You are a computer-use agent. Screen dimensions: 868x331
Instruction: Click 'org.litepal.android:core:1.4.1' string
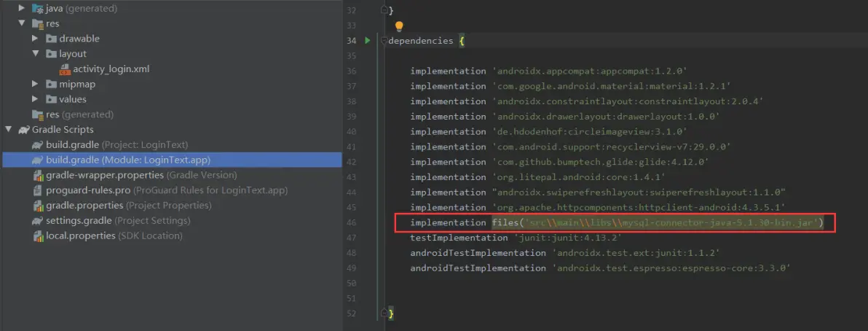(579, 177)
